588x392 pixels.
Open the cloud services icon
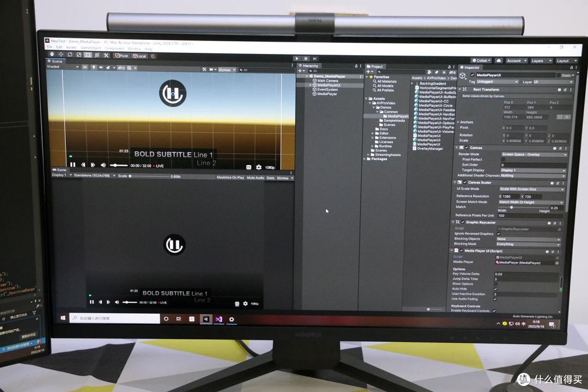pyautogui.click(x=498, y=60)
